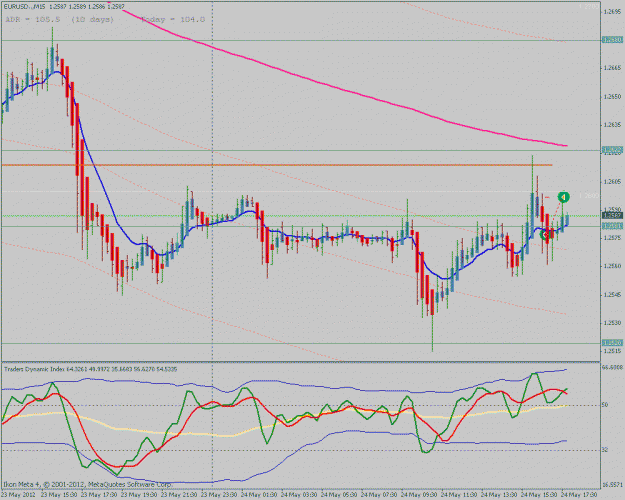Click the 24 May 13:30 time label

[x=499, y=495]
